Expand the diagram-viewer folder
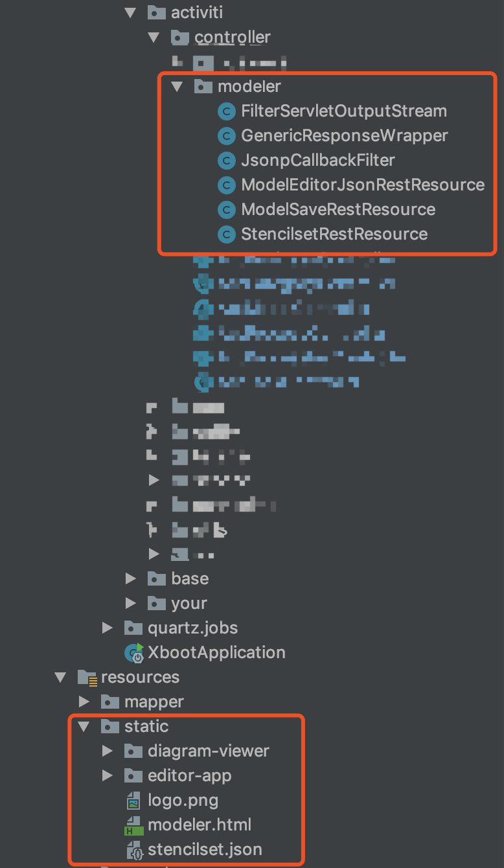 [x=106, y=751]
